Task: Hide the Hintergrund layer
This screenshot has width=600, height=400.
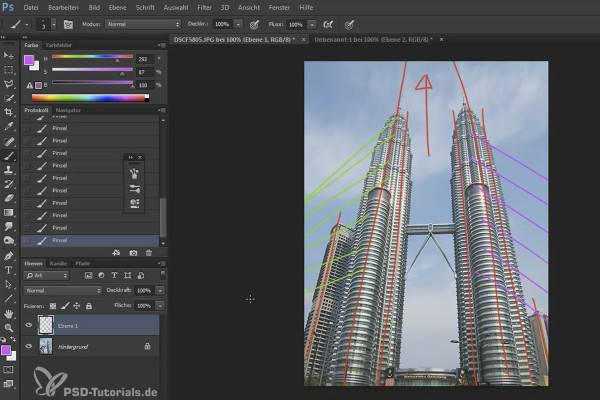Action: [29, 346]
